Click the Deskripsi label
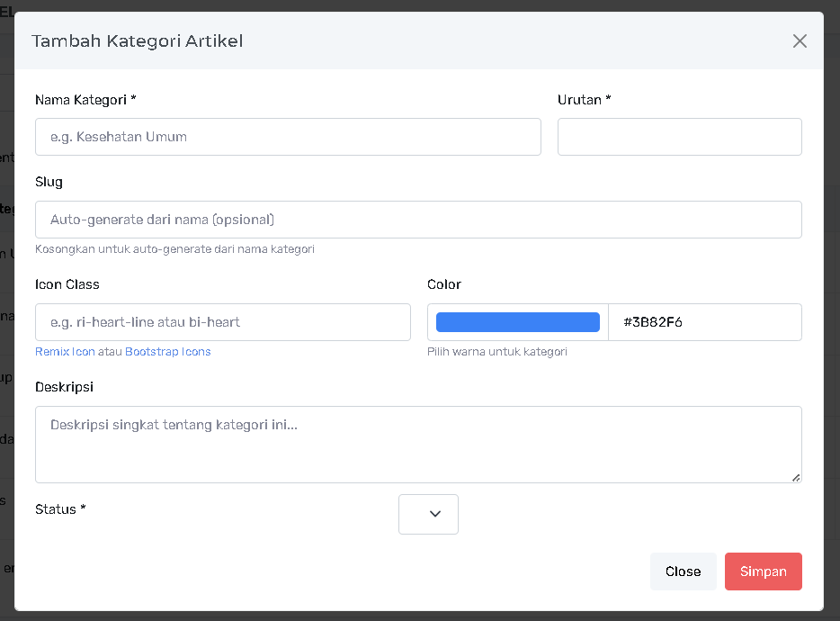 (64, 387)
